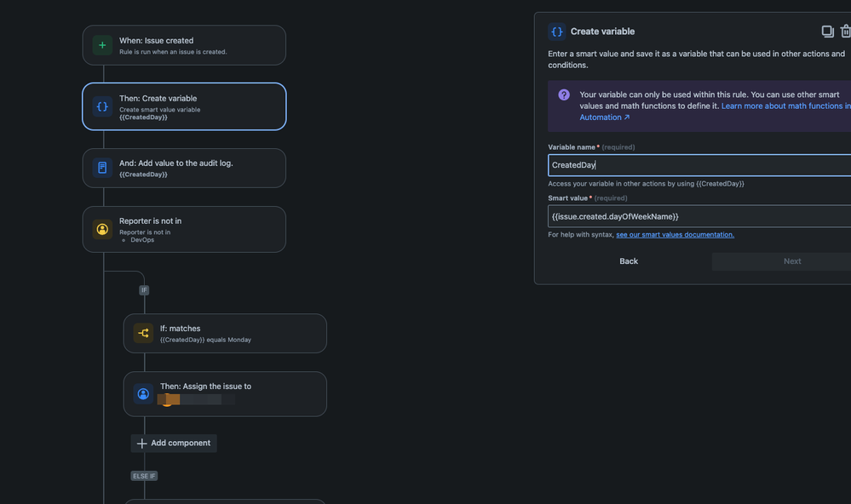Click the audit log document icon
The height and width of the screenshot is (504, 851).
click(102, 168)
